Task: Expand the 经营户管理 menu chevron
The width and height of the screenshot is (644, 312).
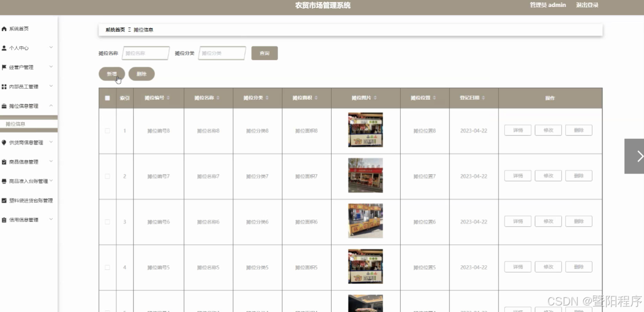Action: pyautogui.click(x=51, y=67)
